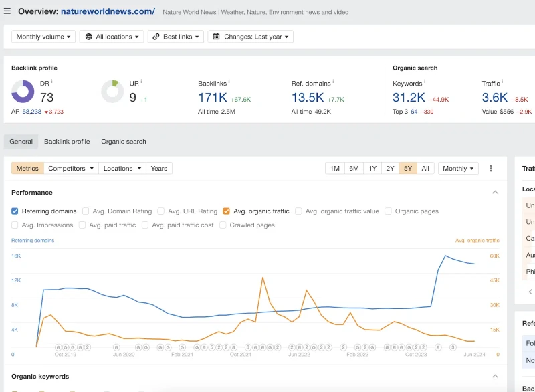
Task: Click the UR info icon
Action: (141, 81)
